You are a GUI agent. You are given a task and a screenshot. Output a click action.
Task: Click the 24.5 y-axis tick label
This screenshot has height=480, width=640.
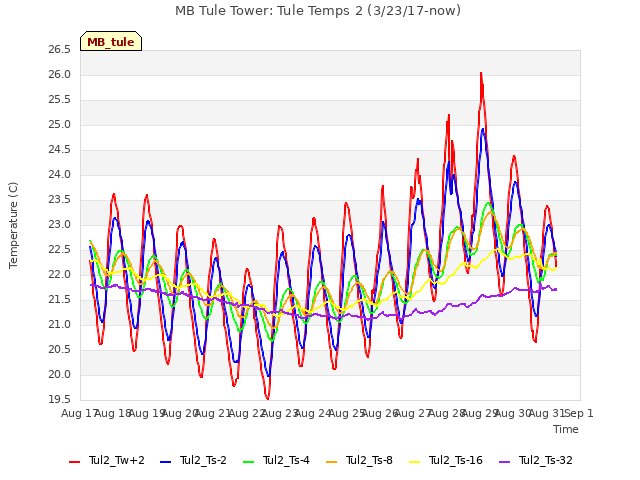click(x=60, y=150)
